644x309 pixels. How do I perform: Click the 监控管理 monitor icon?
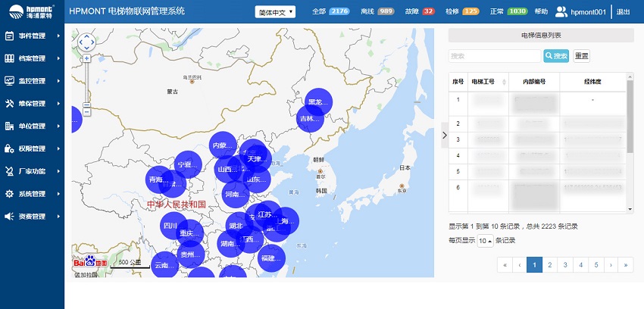click(9, 81)
